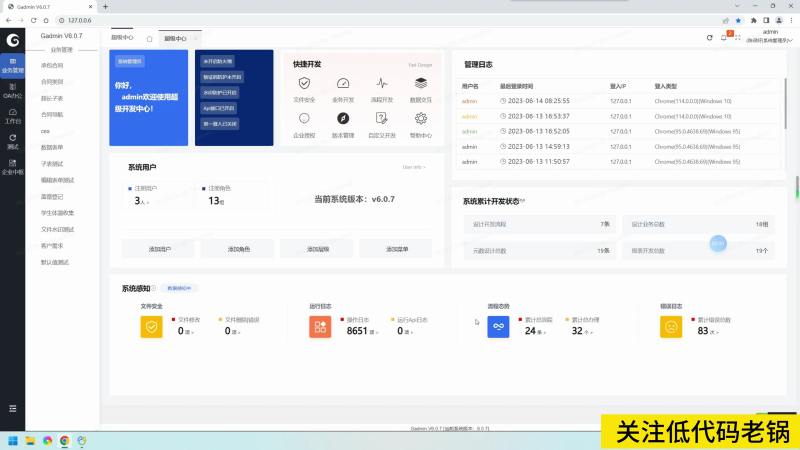Click the blue infinity 流程 card icon

click(x=498, y=327)
